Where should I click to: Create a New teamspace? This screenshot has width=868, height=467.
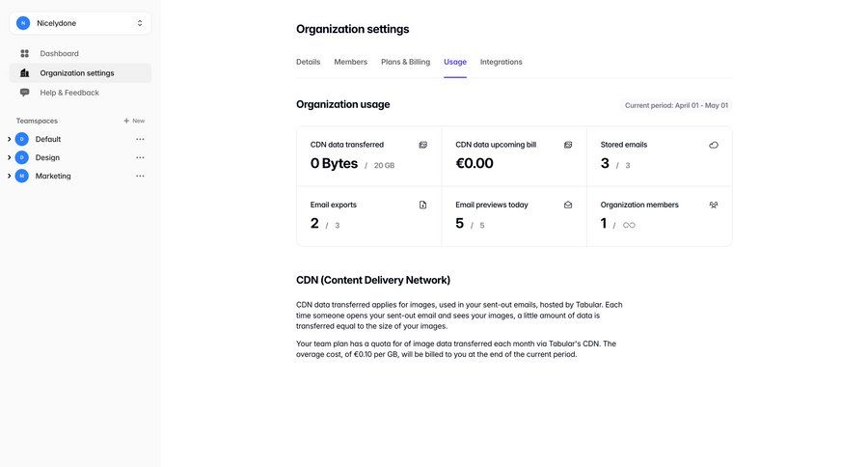pos(134,121)
